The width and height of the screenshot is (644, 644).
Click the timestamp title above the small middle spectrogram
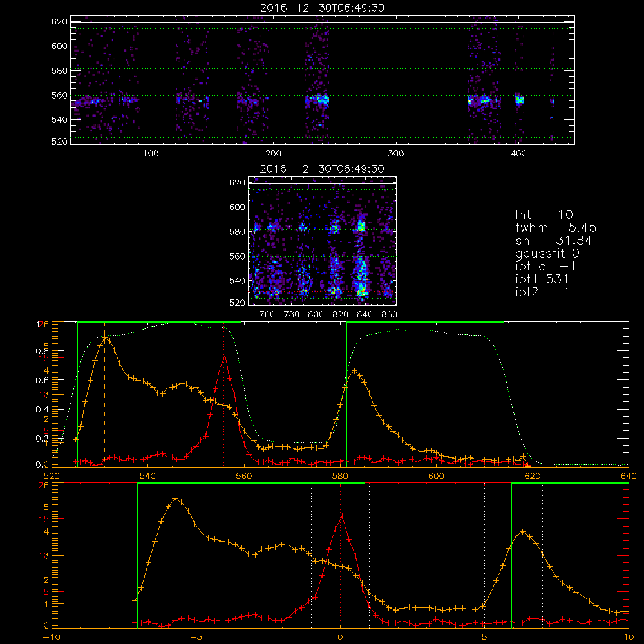(x=323, y=169)
